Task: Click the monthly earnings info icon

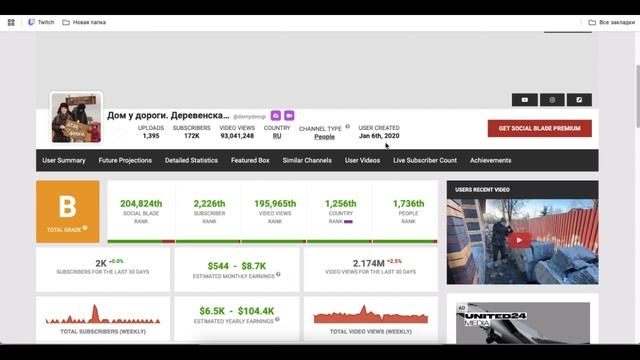Action: click(x=278, y=274)
